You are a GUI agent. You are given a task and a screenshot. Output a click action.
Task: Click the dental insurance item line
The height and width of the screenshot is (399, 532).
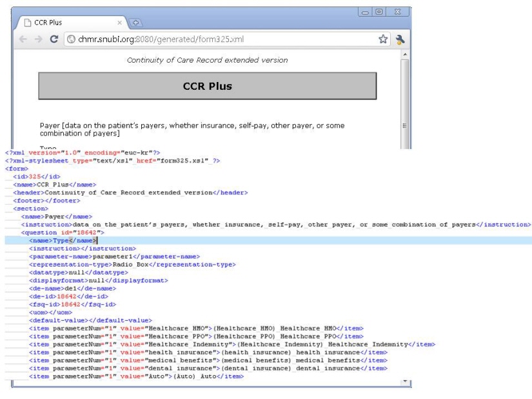[208, 369]
